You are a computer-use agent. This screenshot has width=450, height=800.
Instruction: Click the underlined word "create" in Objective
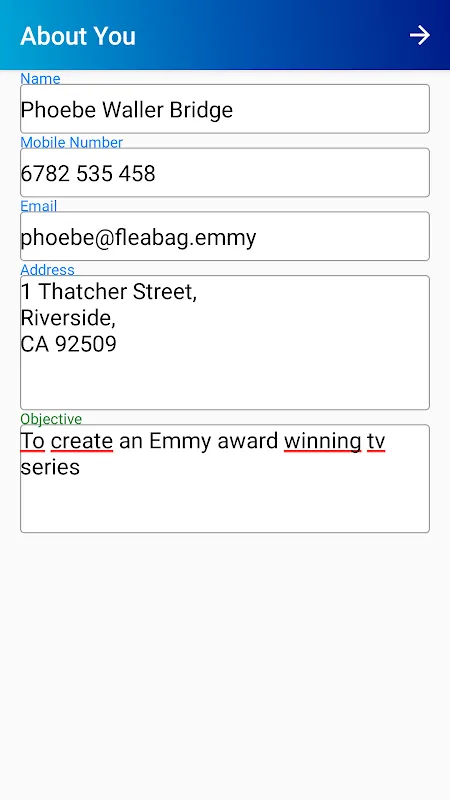click(x=82, y=441)
